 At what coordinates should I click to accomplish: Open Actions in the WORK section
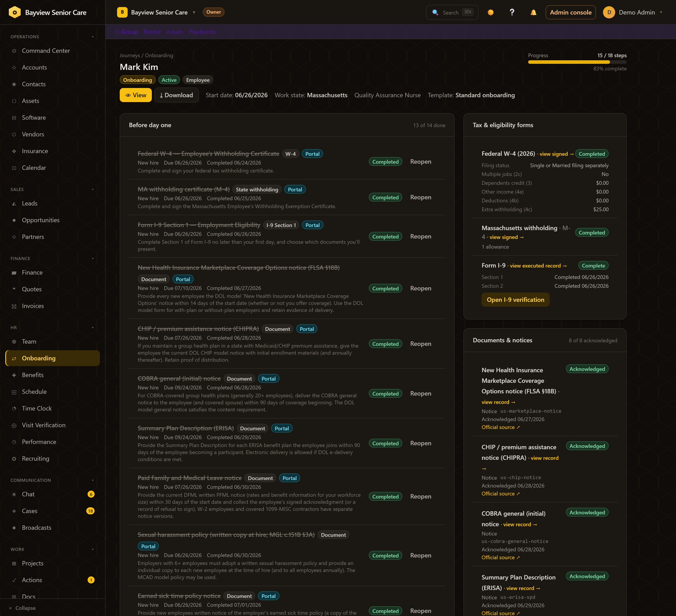coord(52,580)
